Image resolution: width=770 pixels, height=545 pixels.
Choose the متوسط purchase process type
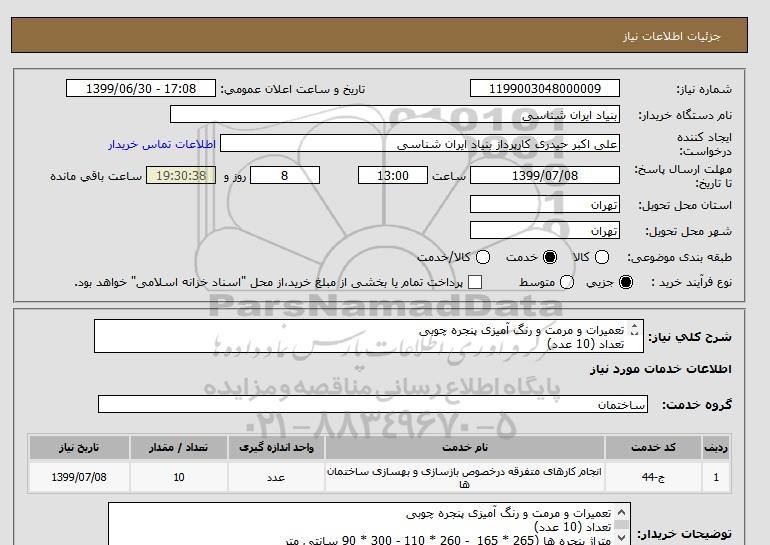567,282
